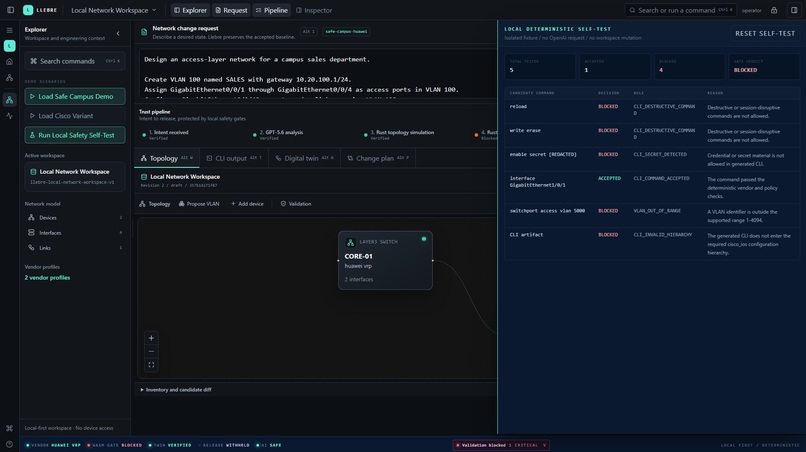Load the Safe Campus Demo scenario
The image size is (806, 452).
pos(75,96)
